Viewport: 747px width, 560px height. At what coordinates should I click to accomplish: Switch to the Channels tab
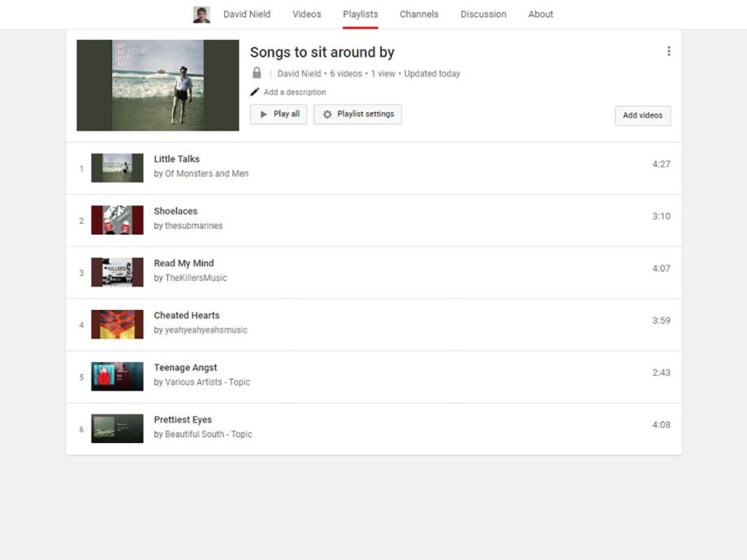419,14
